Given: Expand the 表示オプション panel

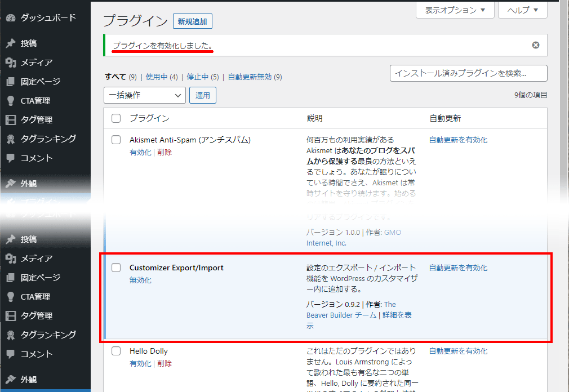Looking at the screenshot, I should point(455,10).
